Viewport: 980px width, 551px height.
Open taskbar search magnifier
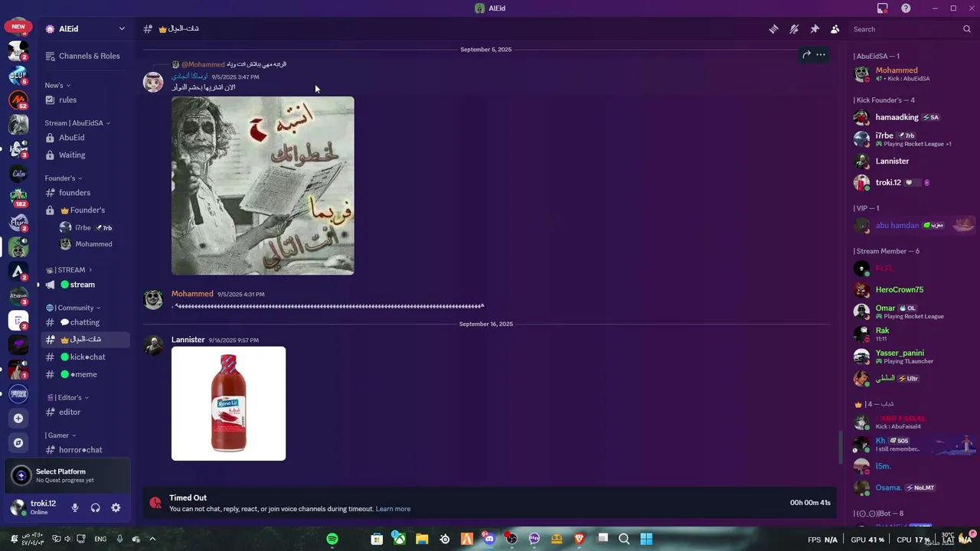coord(624,539)
